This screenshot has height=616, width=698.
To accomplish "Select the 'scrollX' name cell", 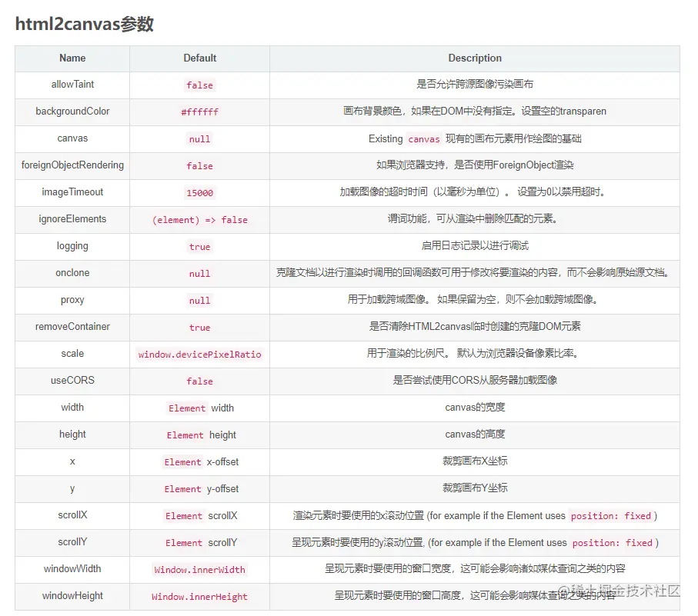I will [x=72, y=515].
